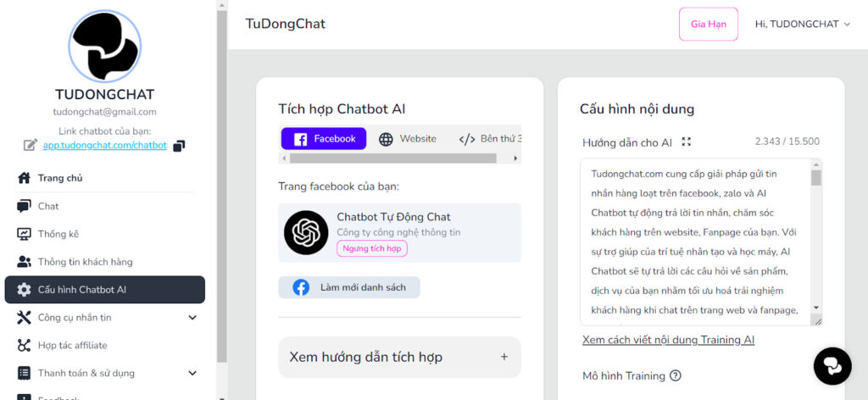Click the Chatbot Tự Động Chat page name
Image resolution: width=868 pixels, height=400 pixels.
(x=393, y=217)
